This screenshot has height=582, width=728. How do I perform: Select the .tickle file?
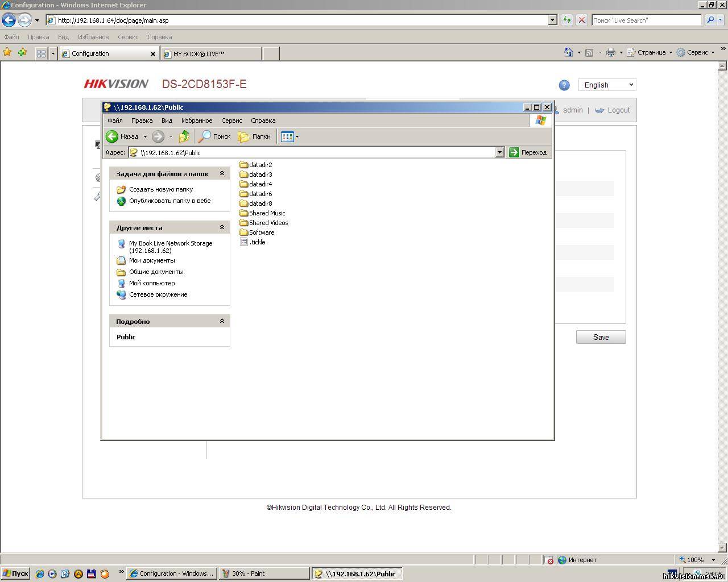(x=253, y=242)
